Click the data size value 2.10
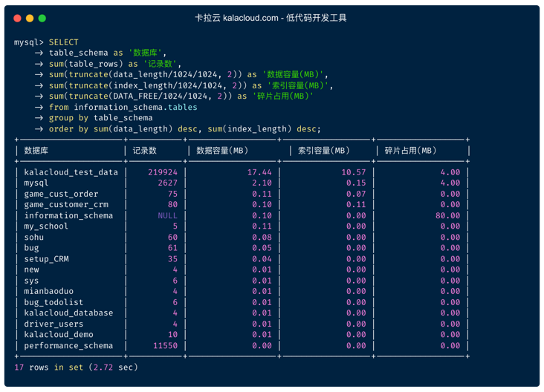Viewport: 544px width, 392px height. pyautogui.click(x=262, y=183)
